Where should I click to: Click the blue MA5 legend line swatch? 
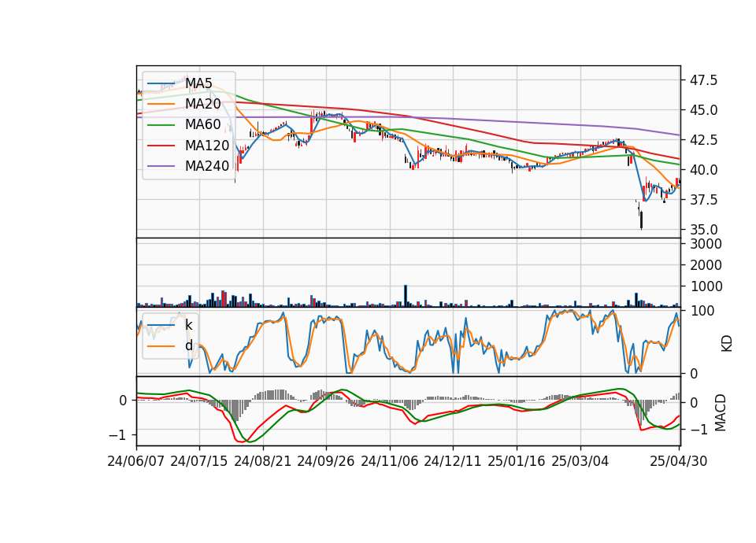pos(161,83)
